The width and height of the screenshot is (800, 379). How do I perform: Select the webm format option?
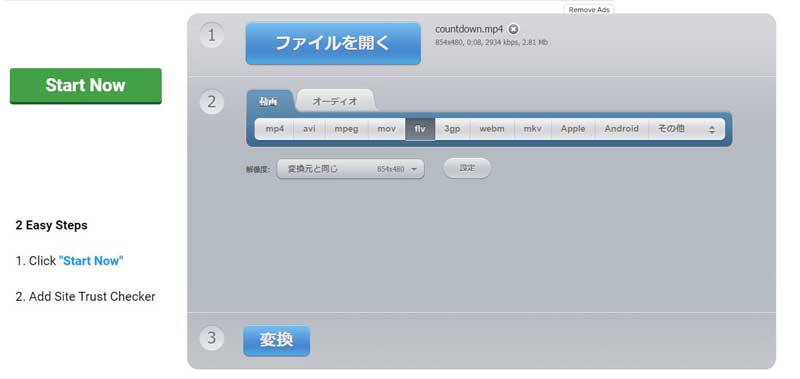pyautogui.click(x=492, y=129)
